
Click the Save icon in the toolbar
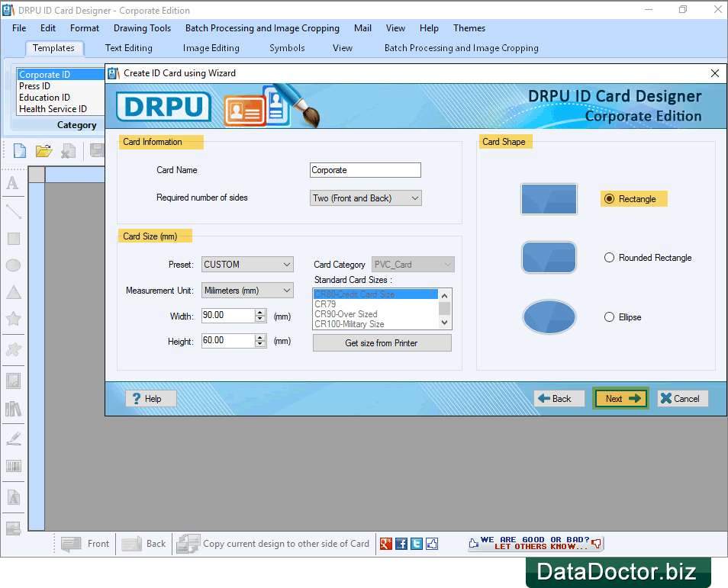(x=97, y=151)
